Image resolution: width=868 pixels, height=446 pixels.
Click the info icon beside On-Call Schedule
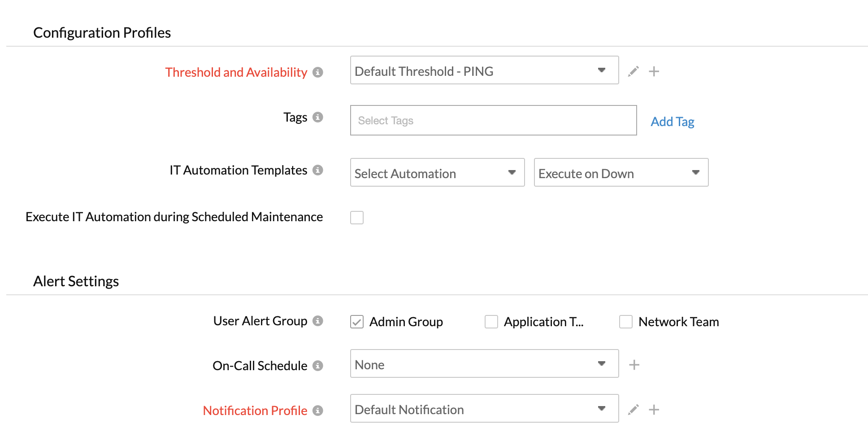pos(317,366)
